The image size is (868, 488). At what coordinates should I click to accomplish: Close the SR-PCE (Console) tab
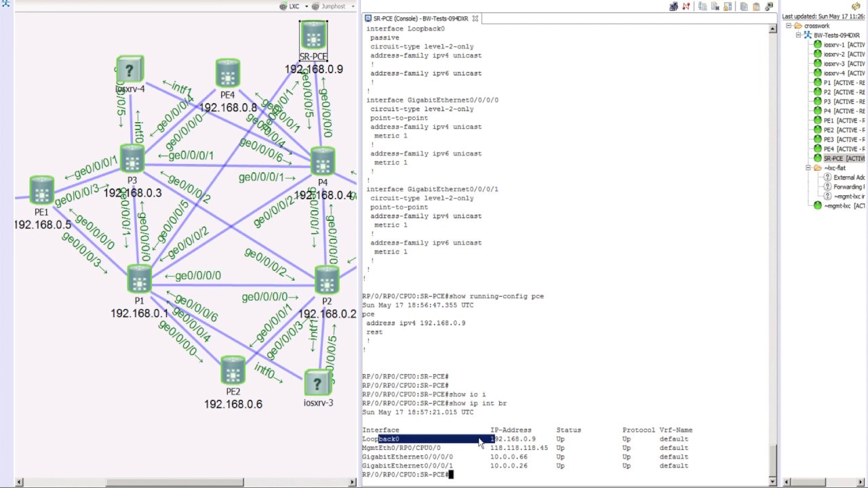(x=475, y=18)
